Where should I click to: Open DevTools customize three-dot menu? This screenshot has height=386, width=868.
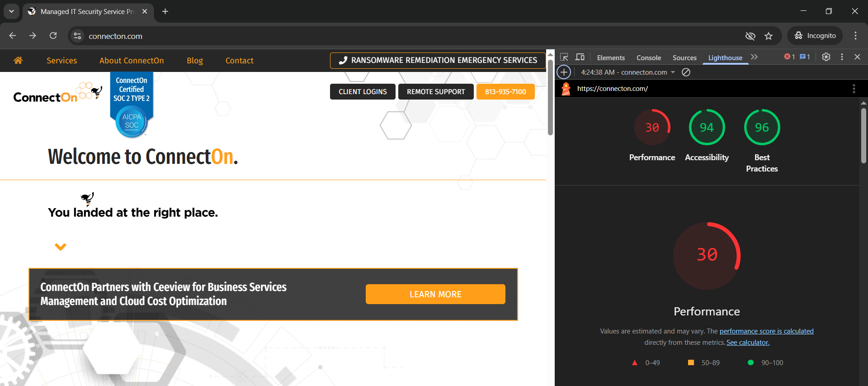pyautogui.click(x=842, y=57)
